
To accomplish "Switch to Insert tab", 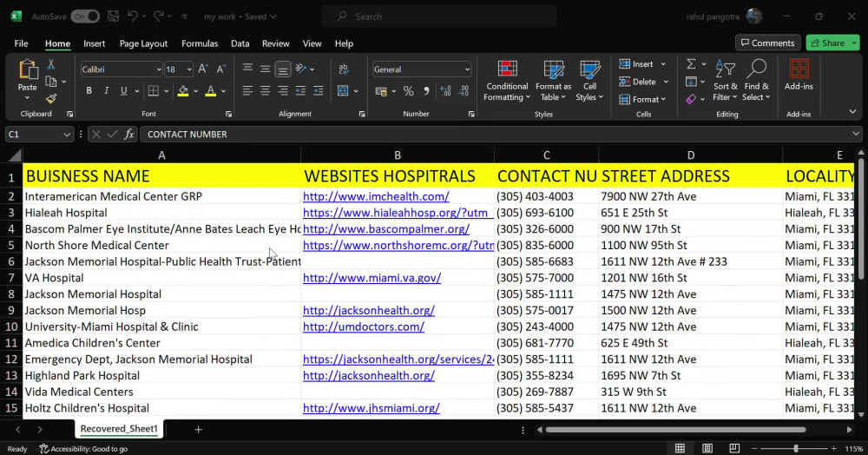I will coord(94,43).
